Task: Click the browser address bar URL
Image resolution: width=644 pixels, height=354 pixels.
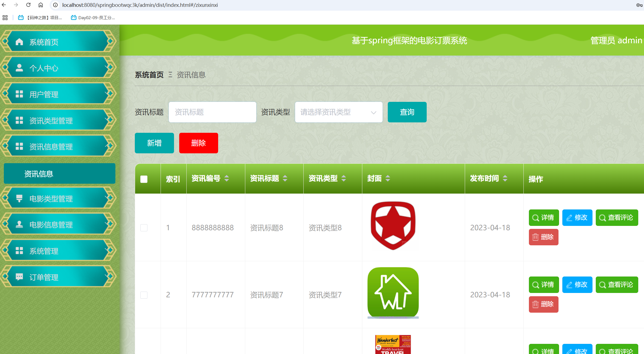Action: pyautogui.click(x=140, y=5)
